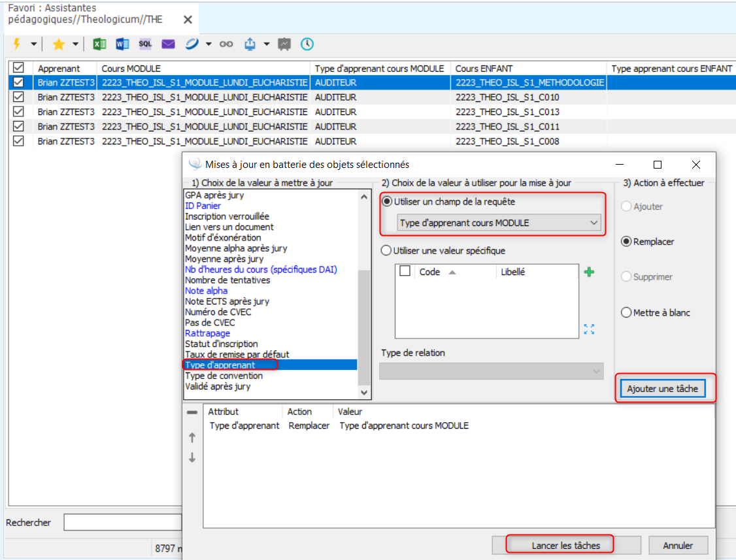Open the 'Type d'apprenant cours MODULE' dropdown
This screenshot has height=560, width=736.
(x=499, y=223)
